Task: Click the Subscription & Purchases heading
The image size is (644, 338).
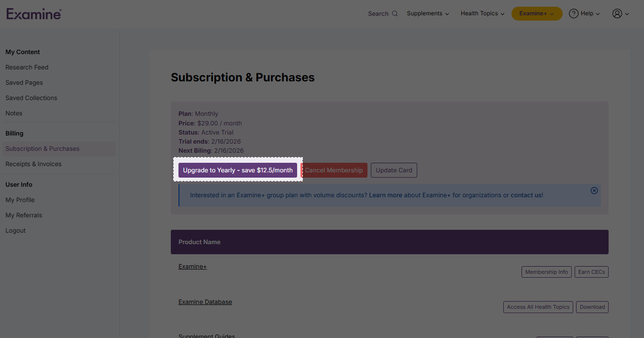Action: pos(243,78)
